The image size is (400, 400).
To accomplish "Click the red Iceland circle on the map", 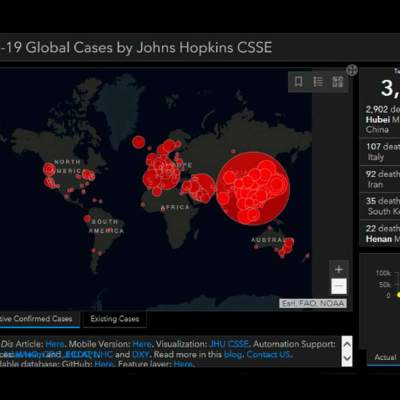I will click(138, 142).
